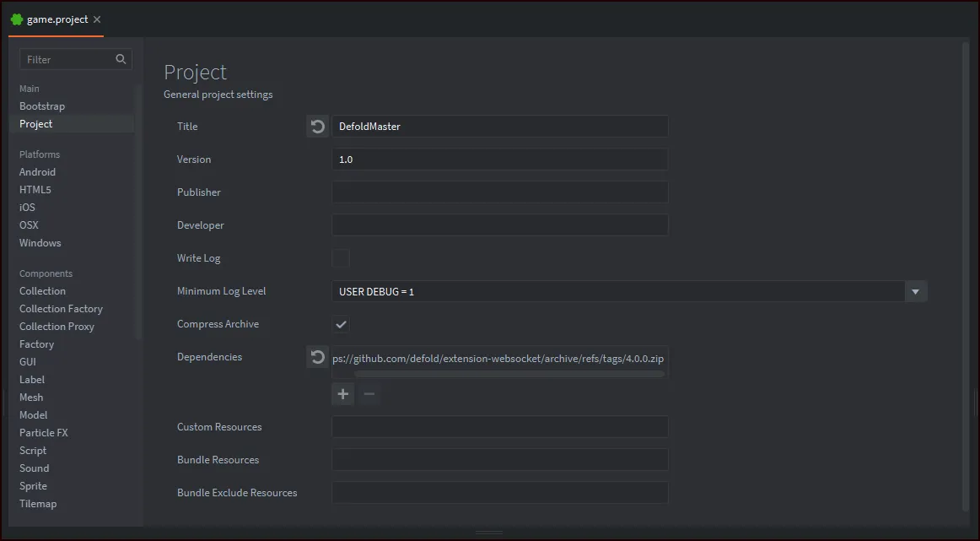Revert the Dependencies list with its reset icon
This screenshot has width=980, height=541.
317,357
